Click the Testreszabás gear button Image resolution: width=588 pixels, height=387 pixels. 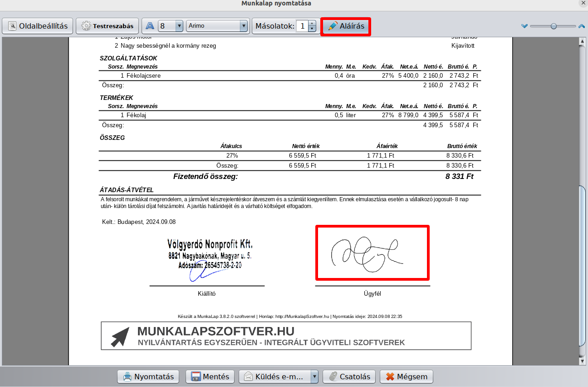tap(107, 26)
